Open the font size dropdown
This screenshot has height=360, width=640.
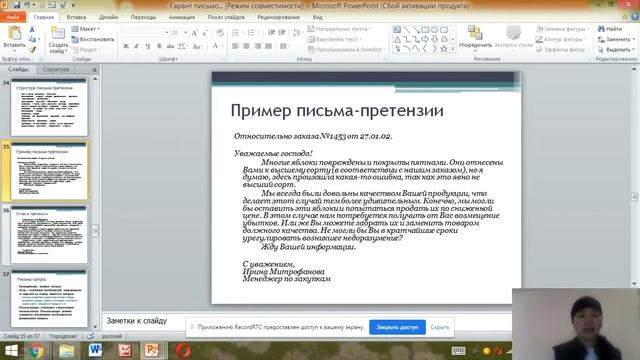click(x=185, y=33)
